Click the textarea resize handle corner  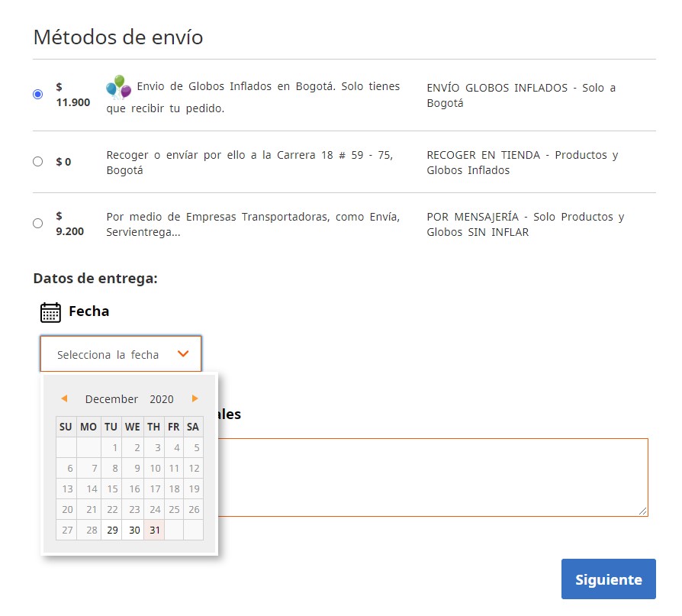(643, 511)
